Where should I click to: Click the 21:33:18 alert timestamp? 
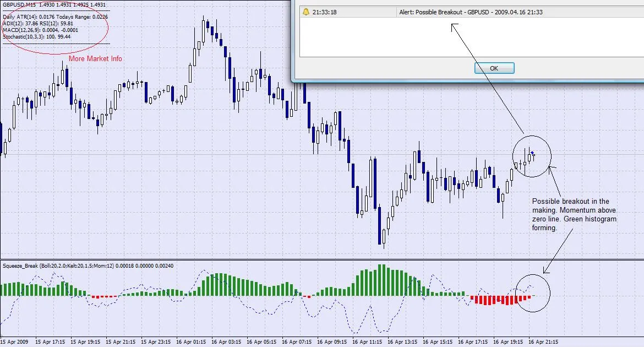tap(325, 12)
